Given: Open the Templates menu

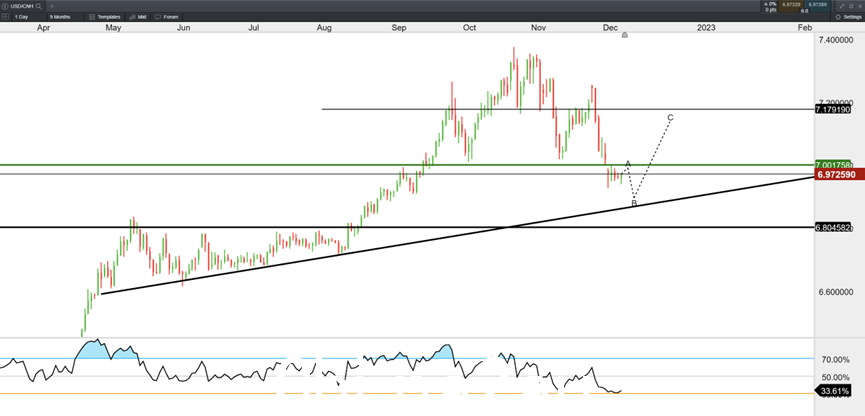Looking at the screenshot, I should (104, 17).
